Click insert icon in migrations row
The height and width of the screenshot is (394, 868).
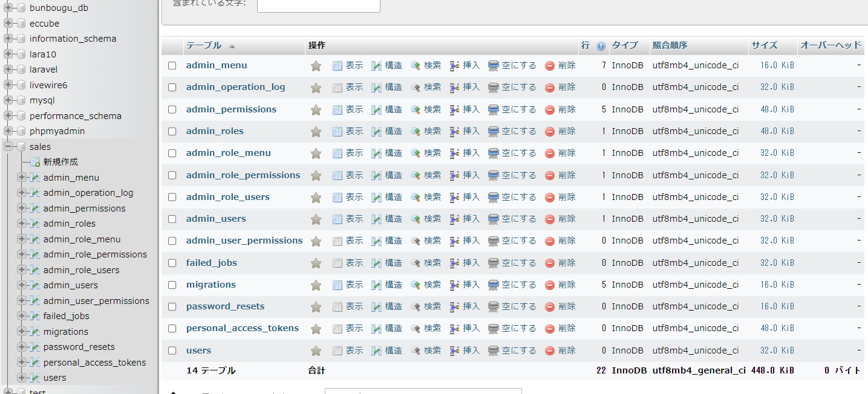tap(455, 285)
